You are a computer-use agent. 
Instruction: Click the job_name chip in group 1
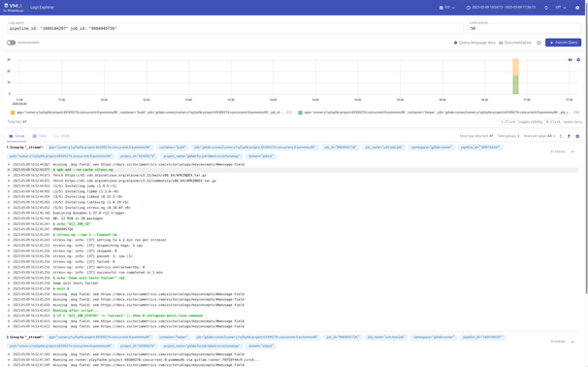pos(383,148)
